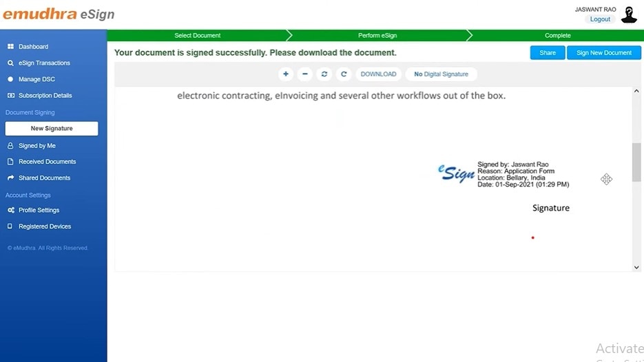Viewport: 644px width, 362px height.
Task: Click the Registered Devices tablet icon
Action: 10,226
